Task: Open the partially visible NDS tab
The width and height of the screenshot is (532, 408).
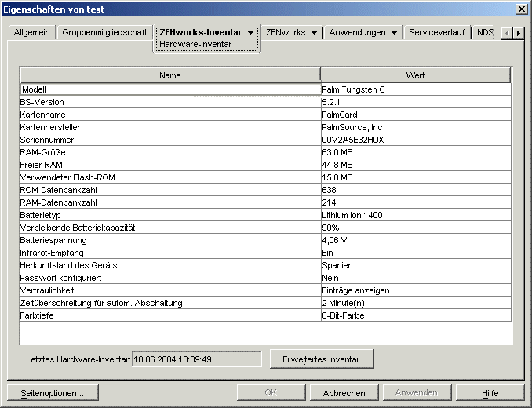Action: pos(484,32)
